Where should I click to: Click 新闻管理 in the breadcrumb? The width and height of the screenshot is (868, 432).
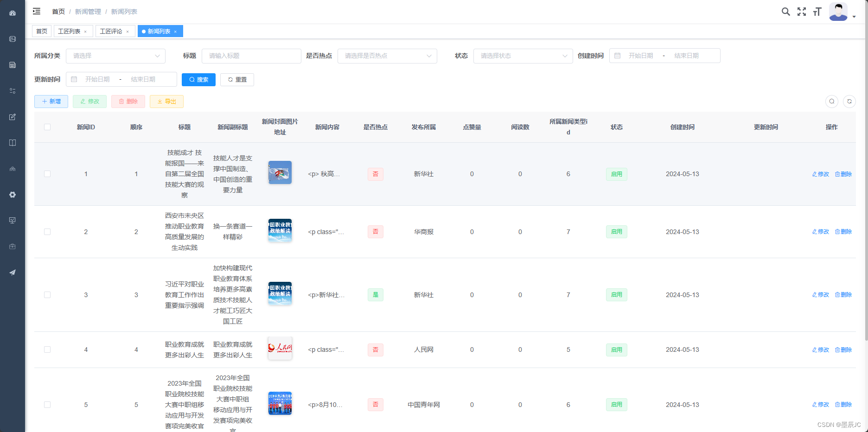[88, 12]
